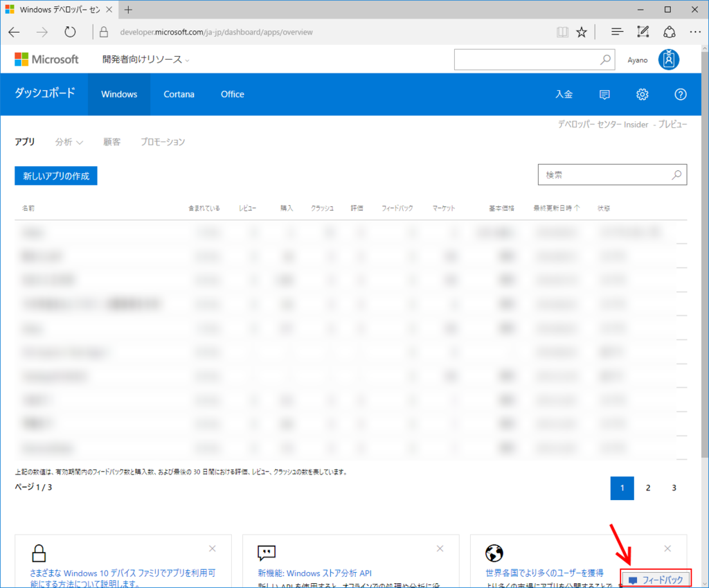This screenshot has width=709, height=588.
Task: Open the アプリ sub tab
Action: point(25,142)
